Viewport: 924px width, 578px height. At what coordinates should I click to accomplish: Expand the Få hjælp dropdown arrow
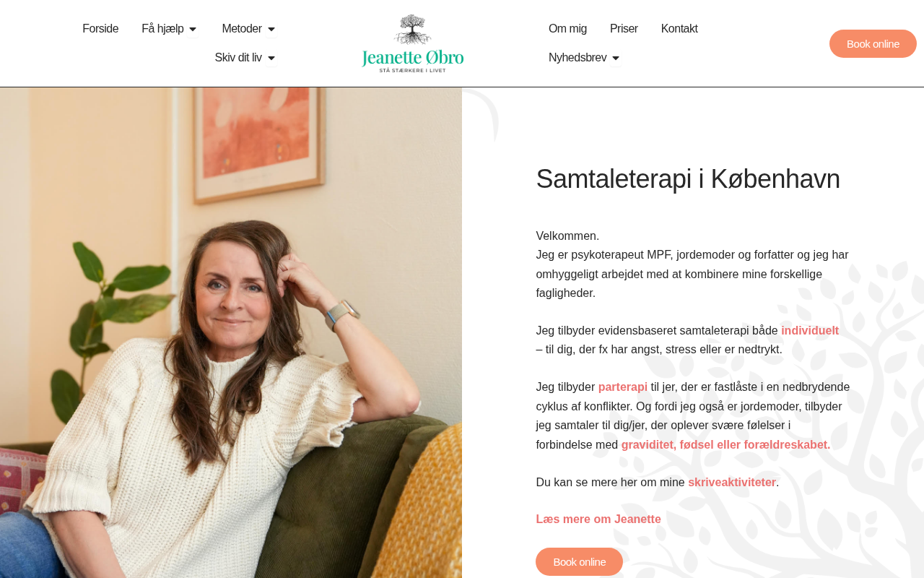click(x=193, y=30)
